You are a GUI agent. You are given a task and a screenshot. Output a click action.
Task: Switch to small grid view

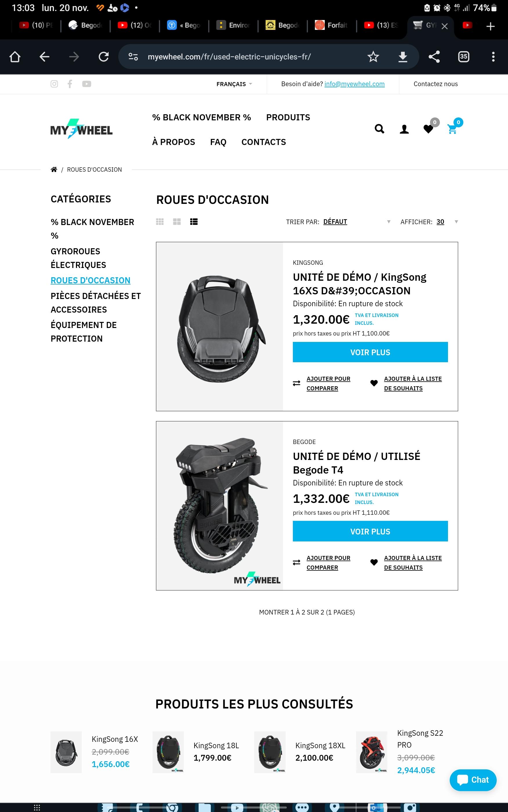point(160,222)
